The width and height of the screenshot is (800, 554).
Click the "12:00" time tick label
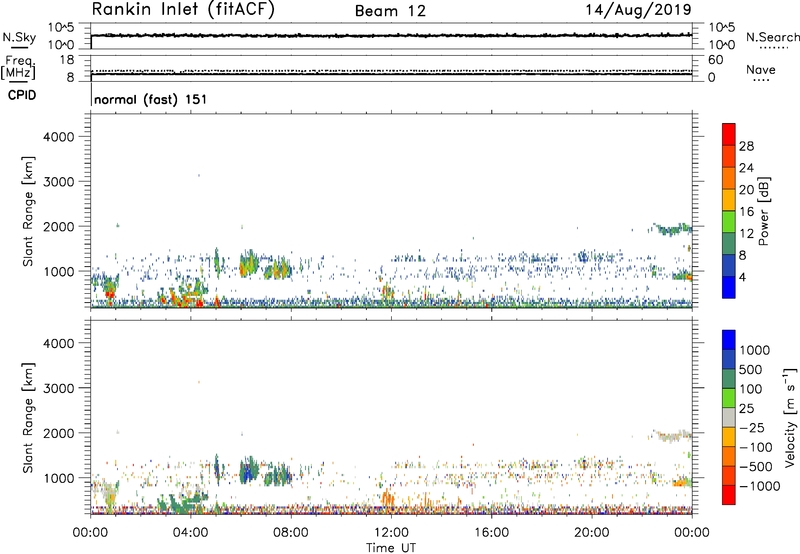tap(391, 533)
